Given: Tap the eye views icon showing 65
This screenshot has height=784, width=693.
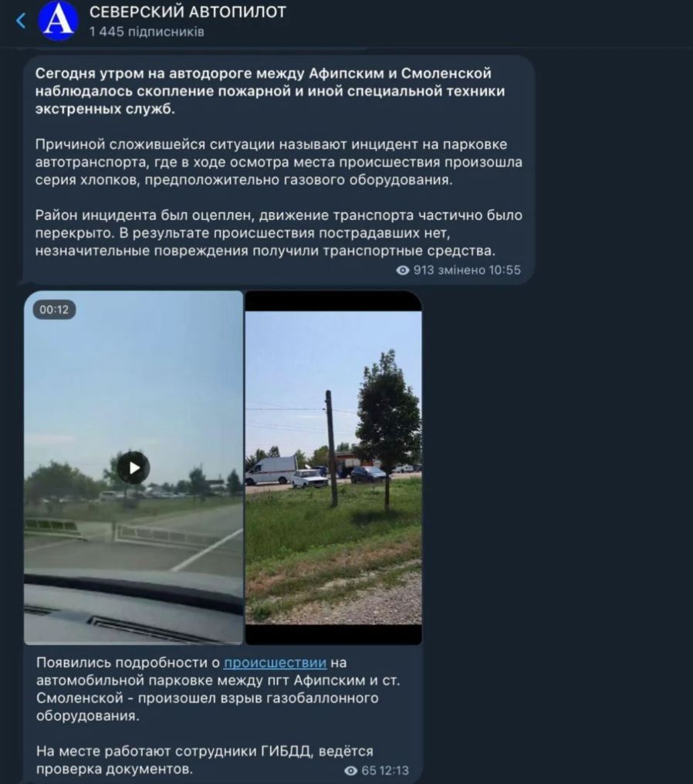Looking at the screenshot, I should click(x=351, y=771).
